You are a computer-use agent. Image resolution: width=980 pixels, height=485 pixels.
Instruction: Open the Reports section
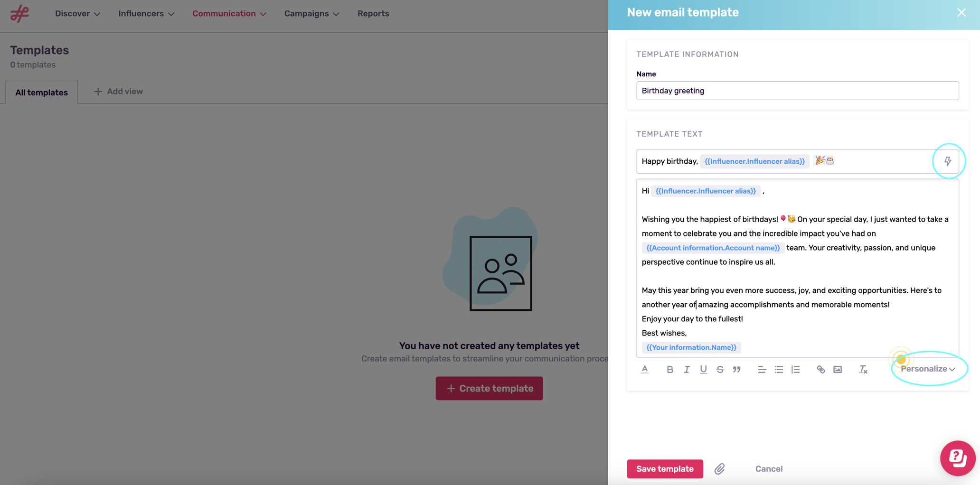[x=373, y=13]
